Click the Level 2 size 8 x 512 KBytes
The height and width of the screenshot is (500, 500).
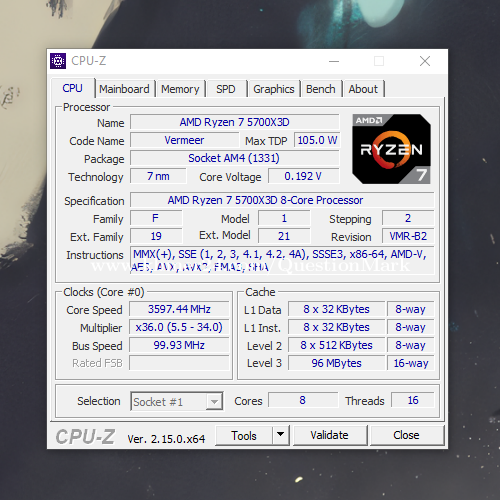click(336, 345)
